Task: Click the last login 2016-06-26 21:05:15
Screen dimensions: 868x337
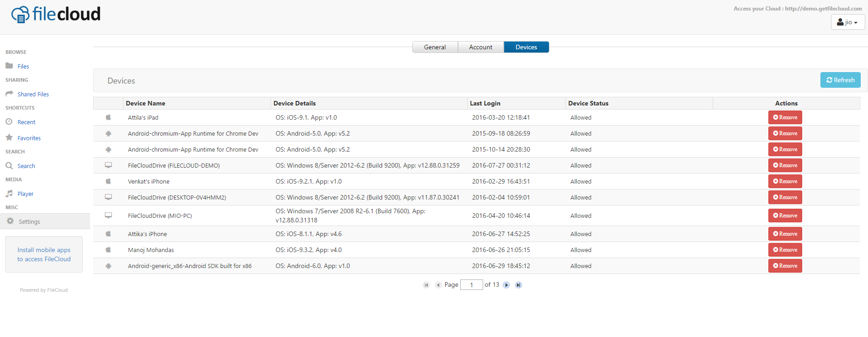Action: click(x=501, y=250)
